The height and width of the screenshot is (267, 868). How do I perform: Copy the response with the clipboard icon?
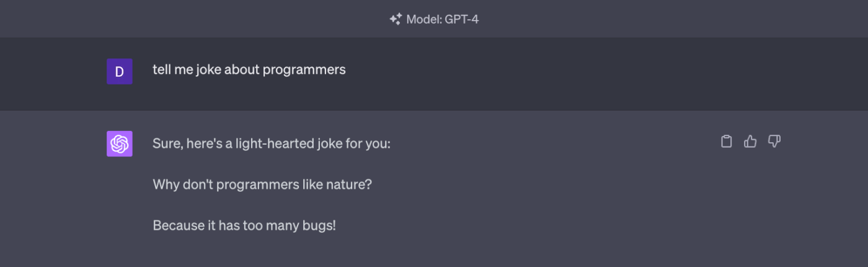(727, 142)
